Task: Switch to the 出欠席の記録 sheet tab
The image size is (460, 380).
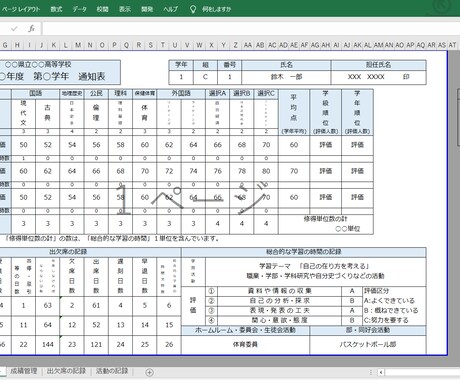Action: tap(66, 371)
